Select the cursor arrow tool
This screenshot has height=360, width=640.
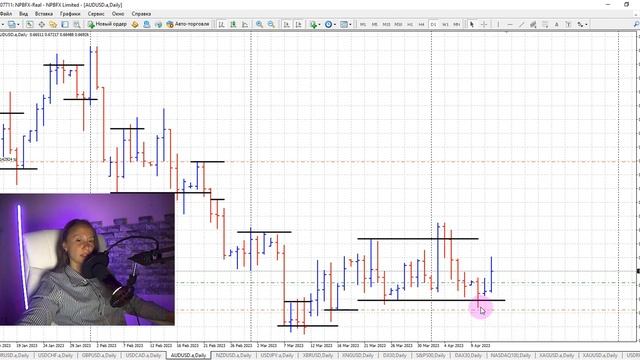(472, 24)
